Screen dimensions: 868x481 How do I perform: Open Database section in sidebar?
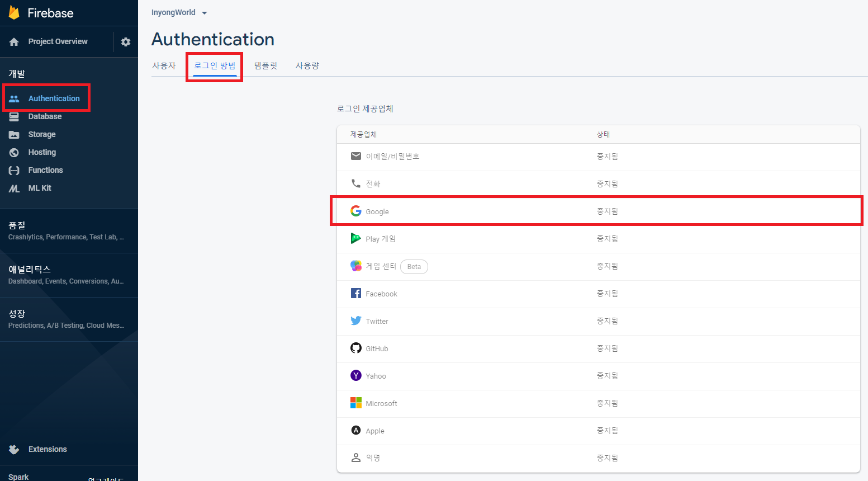[45, 116]
